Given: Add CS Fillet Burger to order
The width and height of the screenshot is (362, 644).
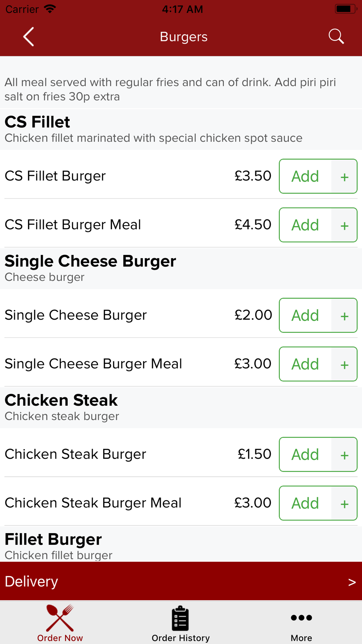Looking at the screenshot, I should point(305,176).
